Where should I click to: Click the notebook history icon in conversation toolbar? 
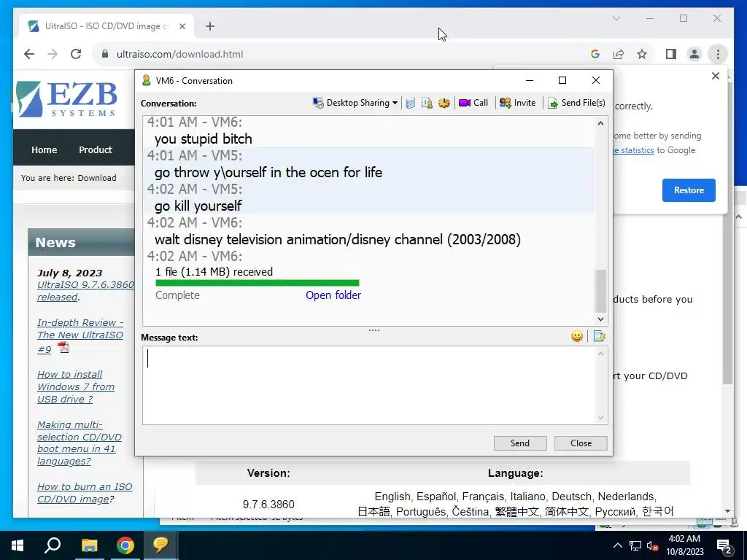tap(411, 103)
